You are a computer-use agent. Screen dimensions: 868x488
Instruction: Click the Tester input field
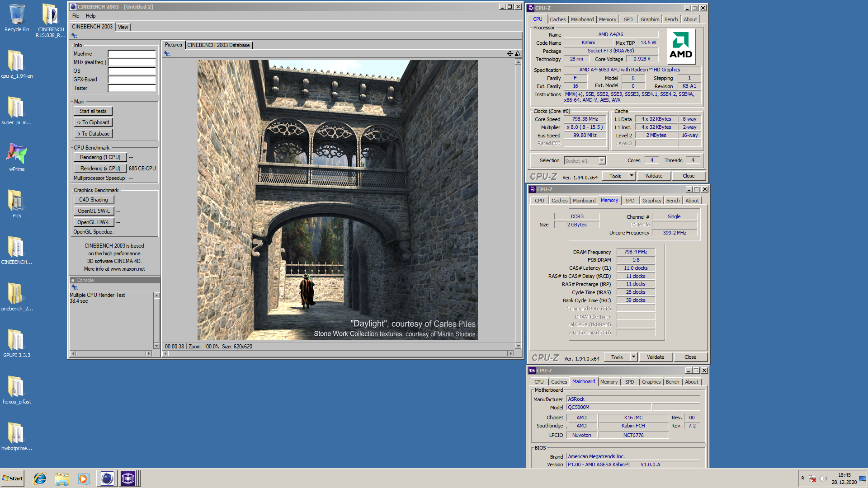(x=132, y=88)
